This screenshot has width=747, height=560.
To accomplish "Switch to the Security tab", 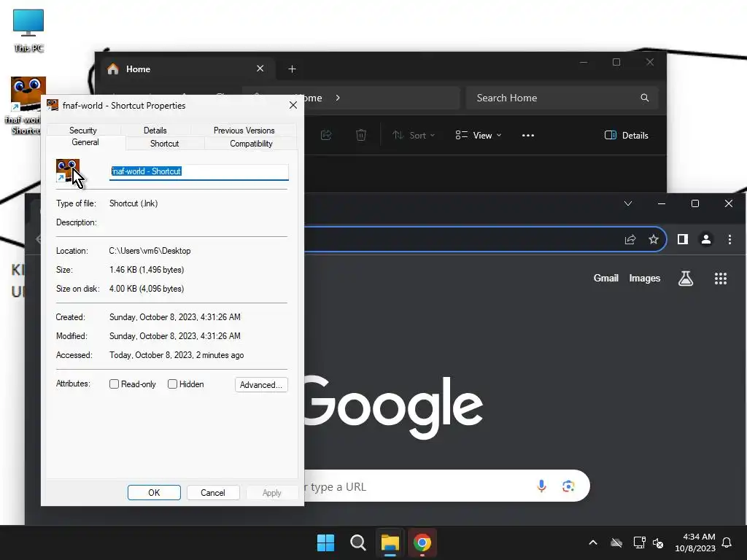I will [83, 130].
